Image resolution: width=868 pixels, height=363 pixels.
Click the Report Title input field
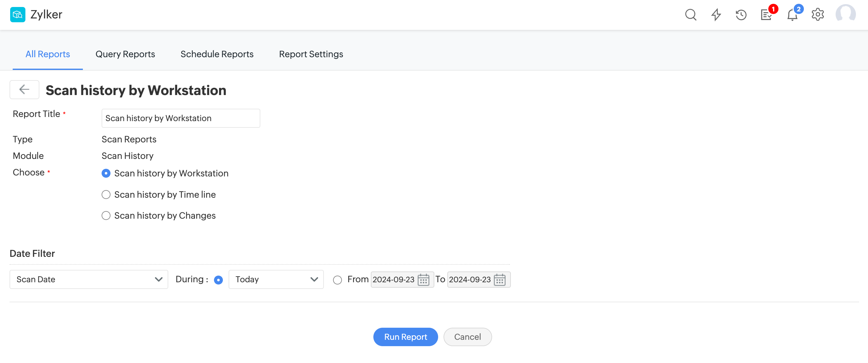coord(181,118)
